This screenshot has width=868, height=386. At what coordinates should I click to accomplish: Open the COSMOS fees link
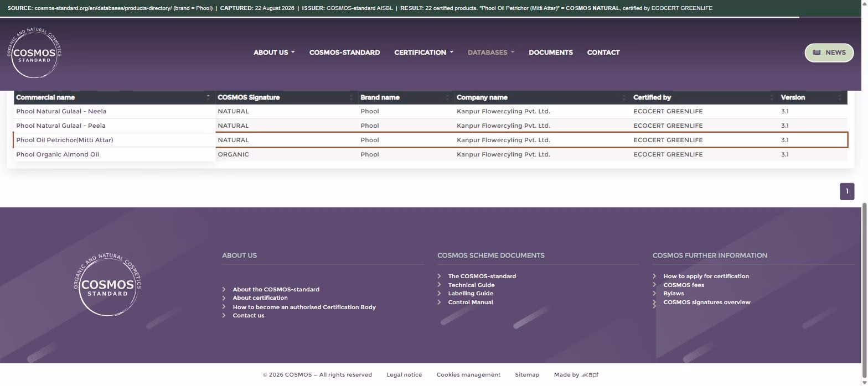(x=684, y=285)
